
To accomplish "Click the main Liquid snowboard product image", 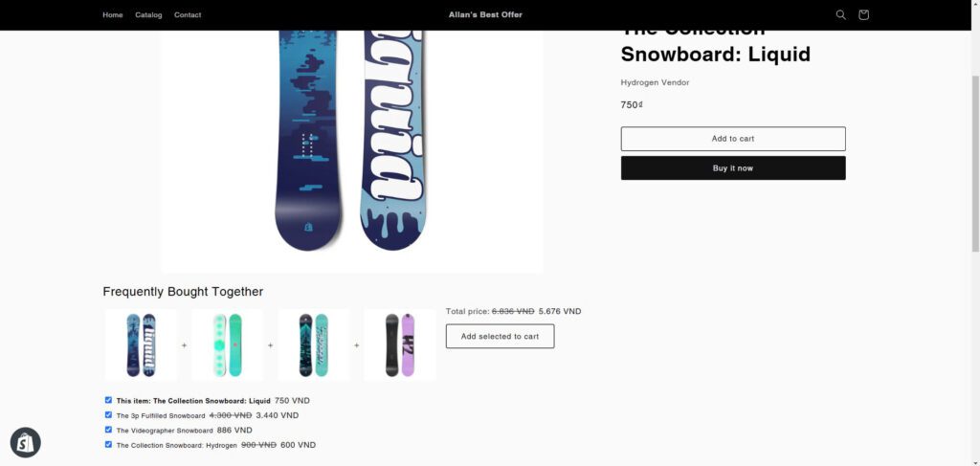I will tap(351, 144).
